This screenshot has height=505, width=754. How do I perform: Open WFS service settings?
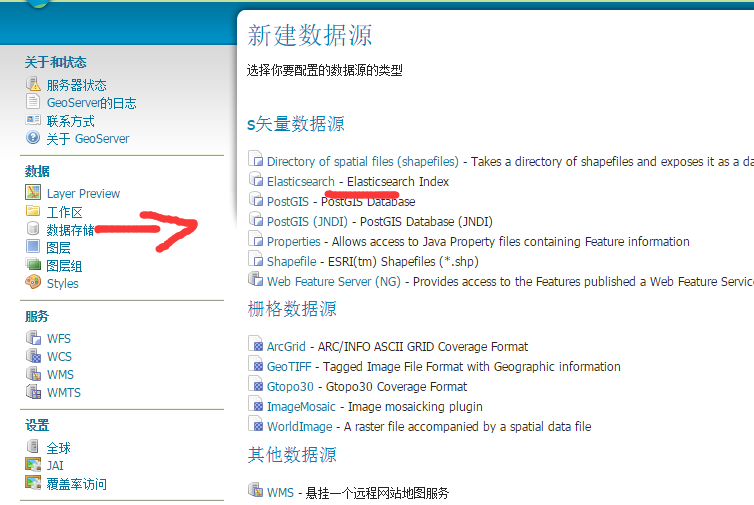pyautogui.click(x=59, y=339)
